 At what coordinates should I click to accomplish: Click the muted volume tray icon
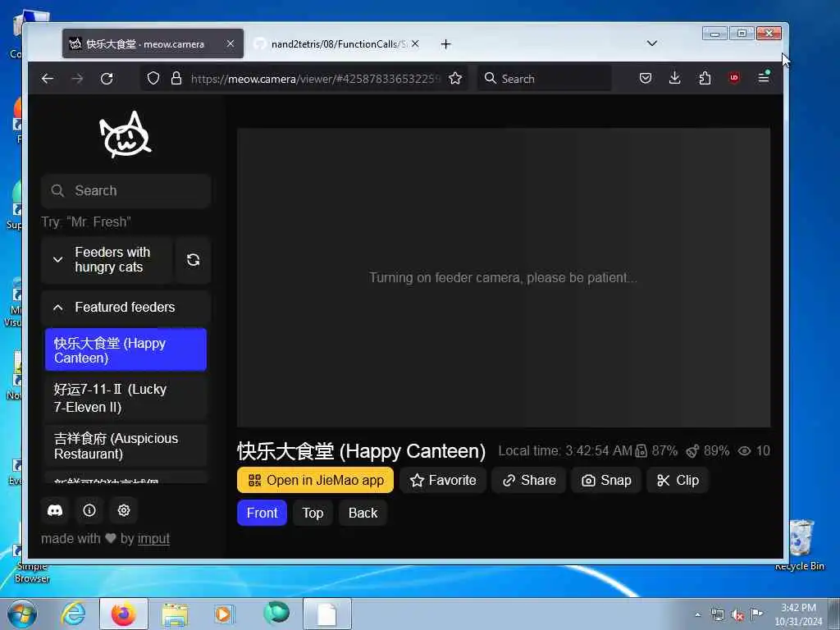[x=737, y=615]
